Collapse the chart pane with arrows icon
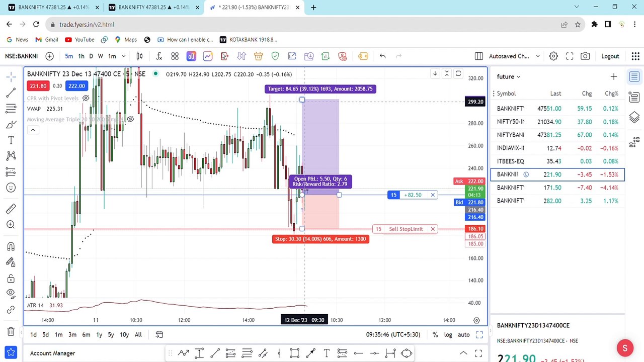Viewport: 644px width, 362px height. click(x=446, y=74)
